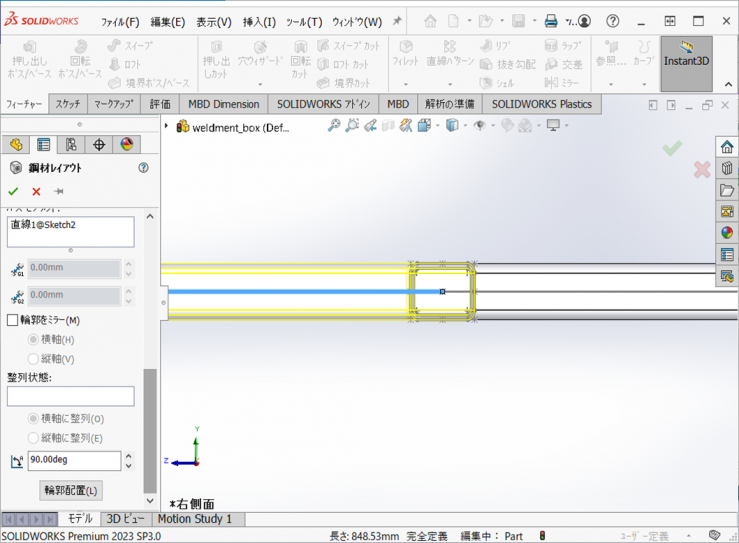739x543 pixels.
Task: Switch to the PropertyManager tab icon
Action: click(43, 145)
